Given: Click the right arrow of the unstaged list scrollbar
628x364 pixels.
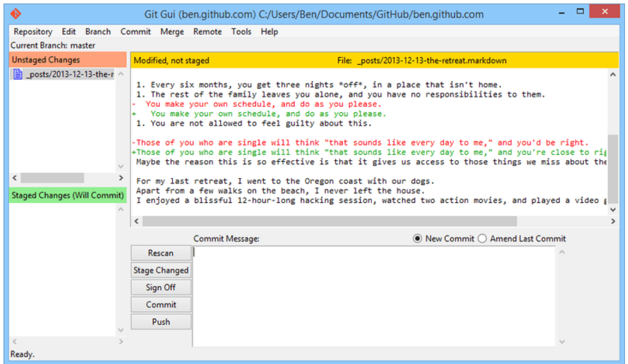Looking at the screenshot, I should coord(121,178).
